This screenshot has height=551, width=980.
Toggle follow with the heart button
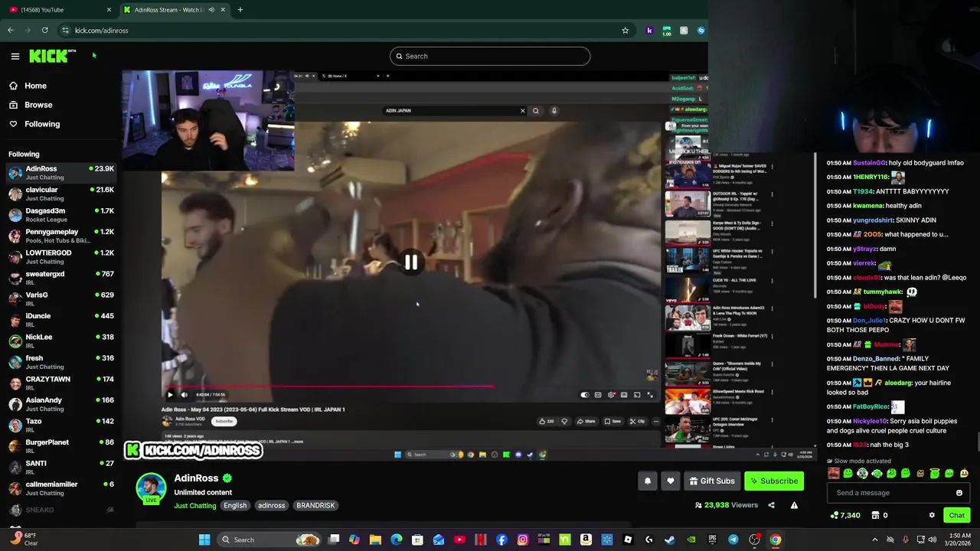[671, 481]
